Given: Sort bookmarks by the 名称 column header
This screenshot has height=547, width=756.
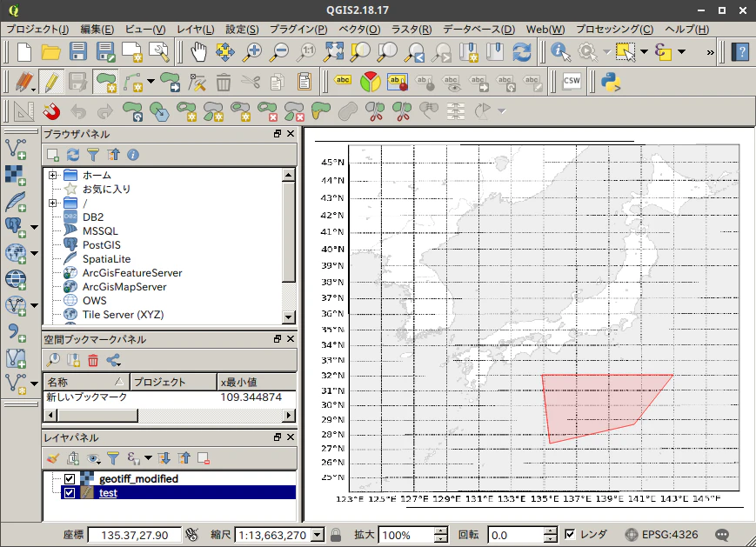Looking at the screenshot, I should tap(86, 382).
